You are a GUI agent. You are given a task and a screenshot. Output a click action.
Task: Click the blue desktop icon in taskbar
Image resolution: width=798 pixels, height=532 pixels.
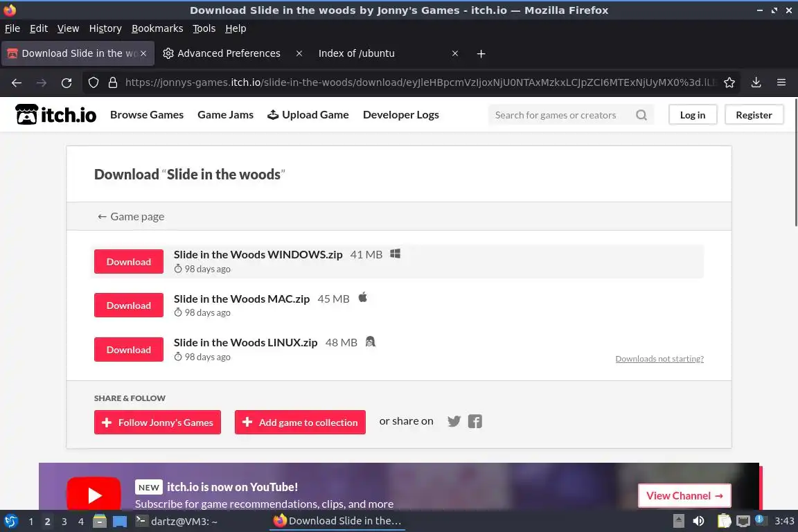click(120, 522)
